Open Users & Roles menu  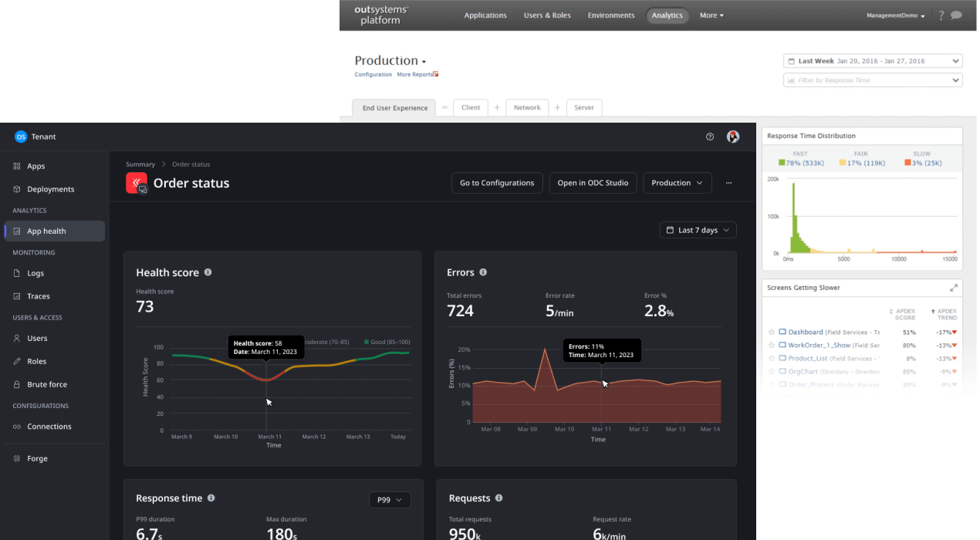click(x=547, y=15)
